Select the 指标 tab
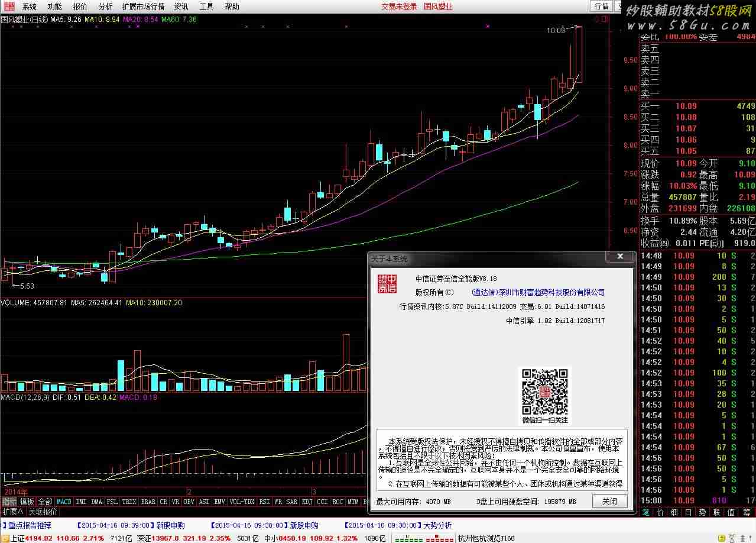Viewport: 756px width, 543px height. tap(9, 502)
